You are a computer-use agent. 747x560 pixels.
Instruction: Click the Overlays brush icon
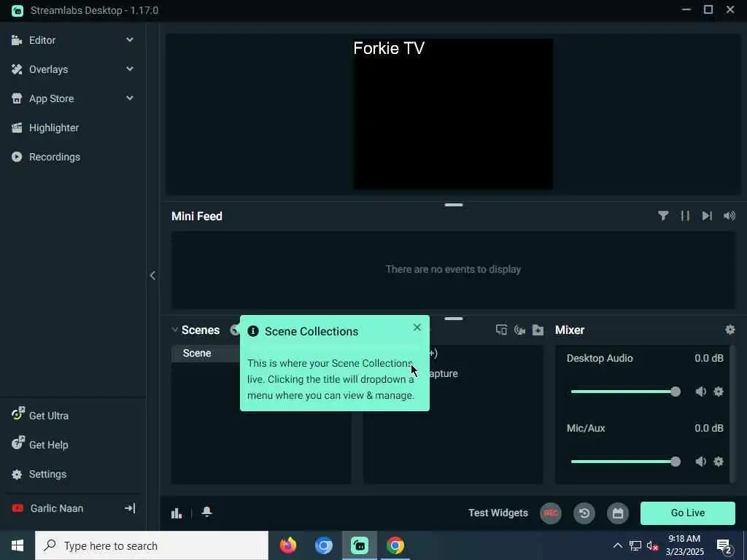pyautogui.click(x=17, y=69)
